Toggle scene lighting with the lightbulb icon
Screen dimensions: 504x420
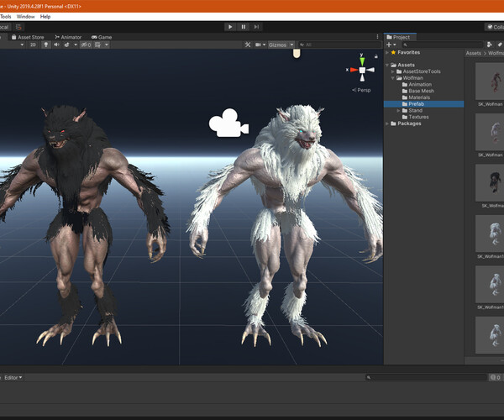pyautogui.click(x=46, y=45)
